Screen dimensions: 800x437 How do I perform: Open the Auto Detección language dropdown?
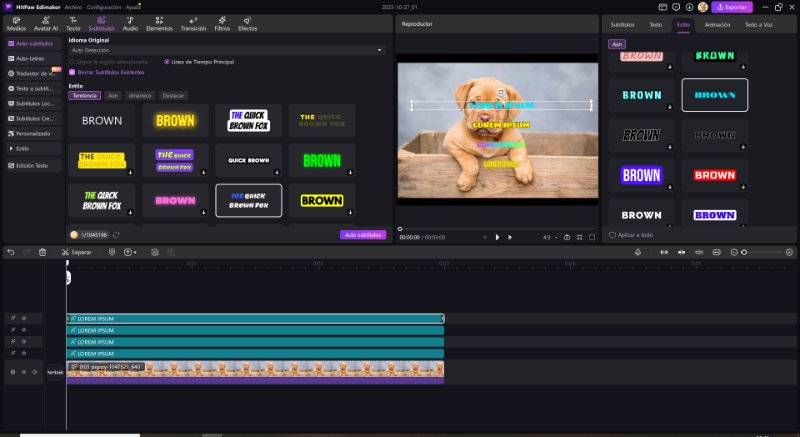(x=226, y=49)
